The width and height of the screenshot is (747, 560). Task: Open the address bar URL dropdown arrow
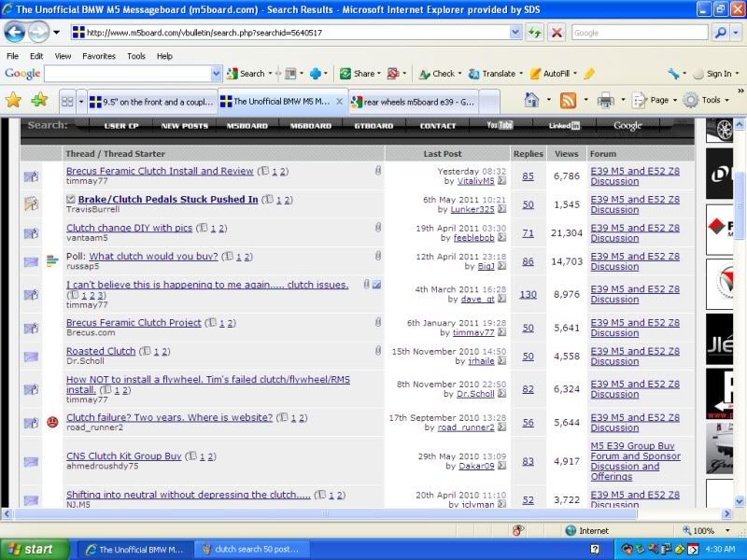515,33
